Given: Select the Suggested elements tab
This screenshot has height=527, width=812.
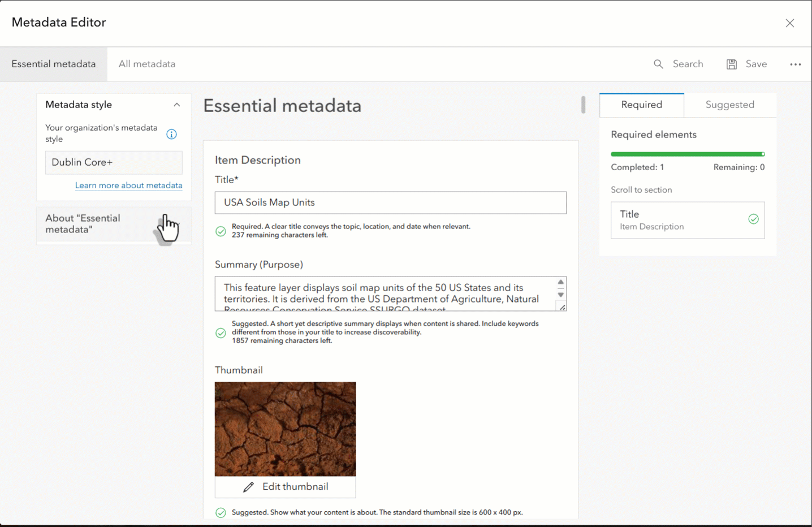Looking at the screenshot, I should click(x=729, y=105).
